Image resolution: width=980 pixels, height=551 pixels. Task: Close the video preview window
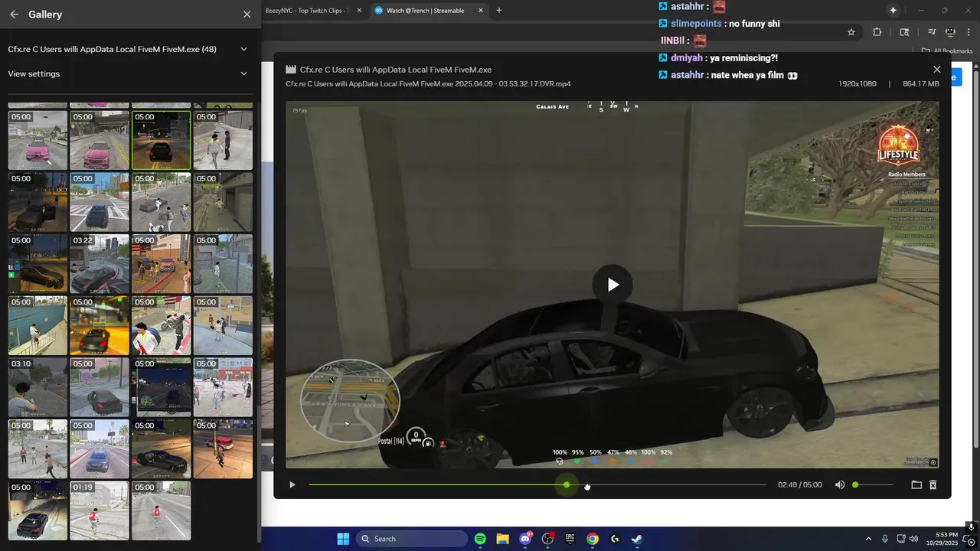[936, 69]
